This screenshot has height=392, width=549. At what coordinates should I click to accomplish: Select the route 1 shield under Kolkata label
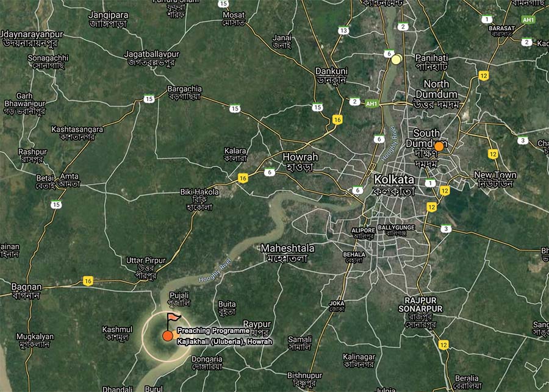click(x=430, y=183)
